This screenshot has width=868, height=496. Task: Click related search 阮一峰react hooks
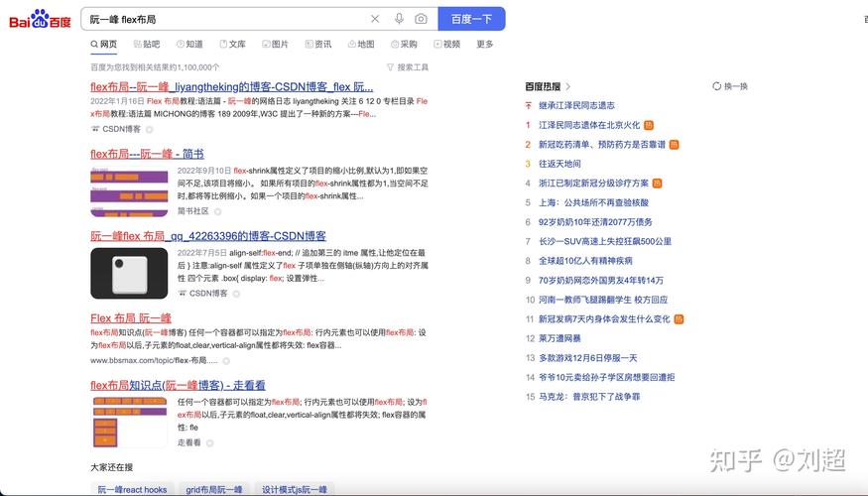(132, 489)
